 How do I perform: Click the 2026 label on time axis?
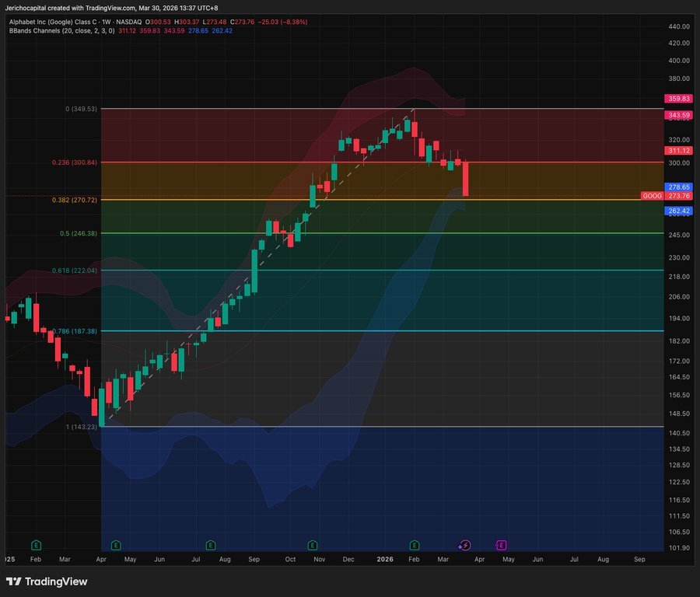click(x=383, y=559)
